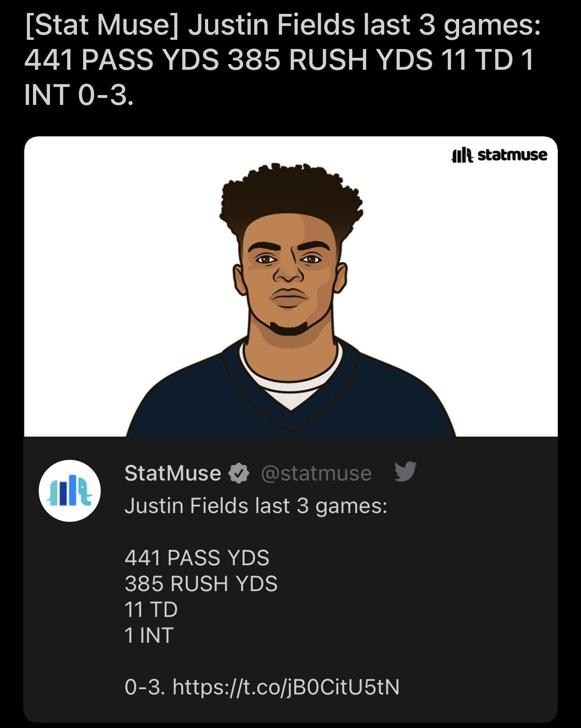Click the StatMuse round profile avatar
Image resolution: width=581 pixels, height=728 pixels.
pos(70,491)
